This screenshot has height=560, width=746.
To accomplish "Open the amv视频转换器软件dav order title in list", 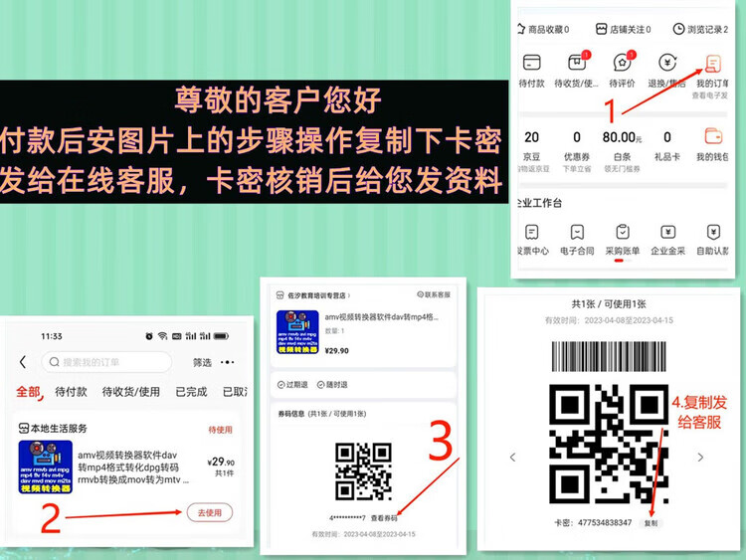I will [x=133, y=467].
